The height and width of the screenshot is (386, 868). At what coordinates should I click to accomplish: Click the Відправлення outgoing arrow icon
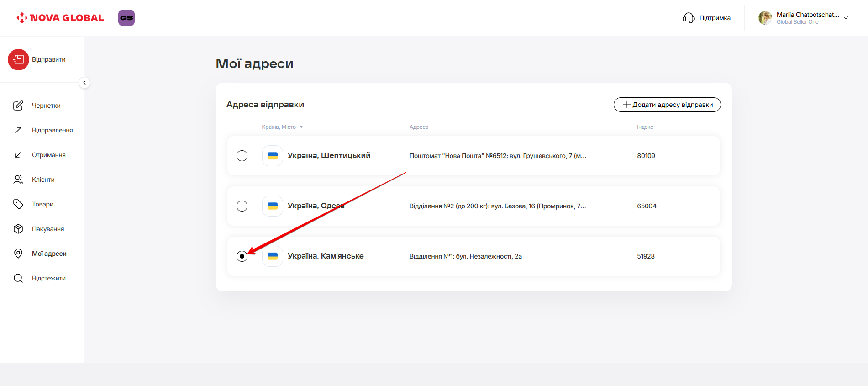click(18, 130)
